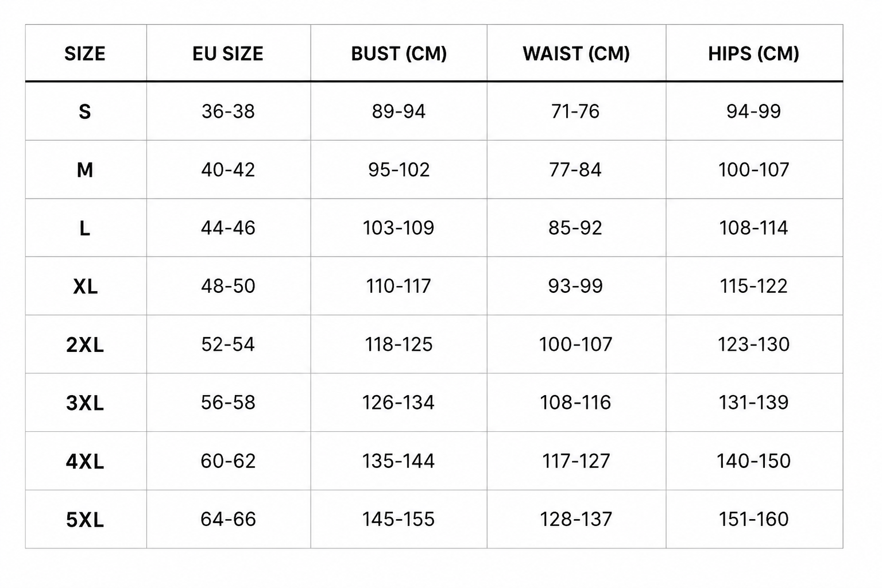
Task: Select the M size row label
Action: tap(85, 170)
